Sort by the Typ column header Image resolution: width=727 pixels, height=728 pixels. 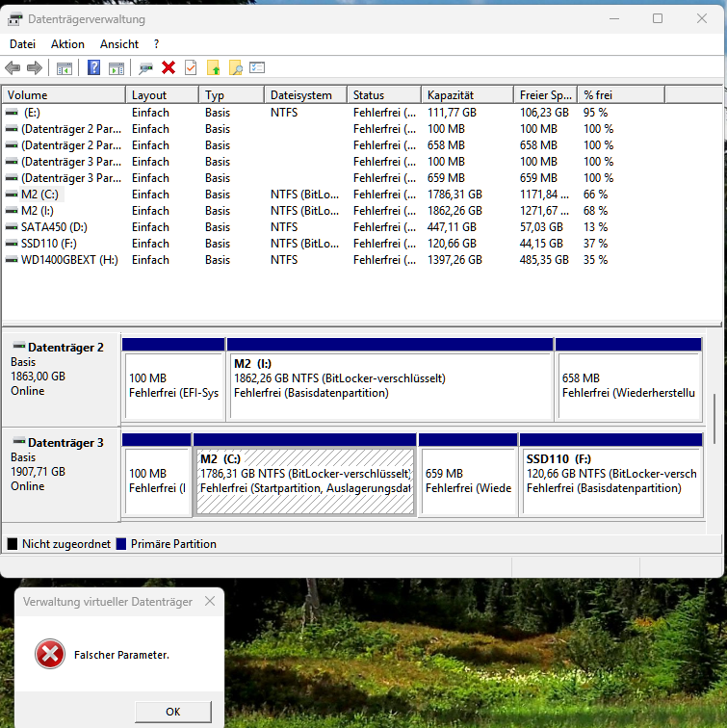pyautogui.click(x=232, y=95)
